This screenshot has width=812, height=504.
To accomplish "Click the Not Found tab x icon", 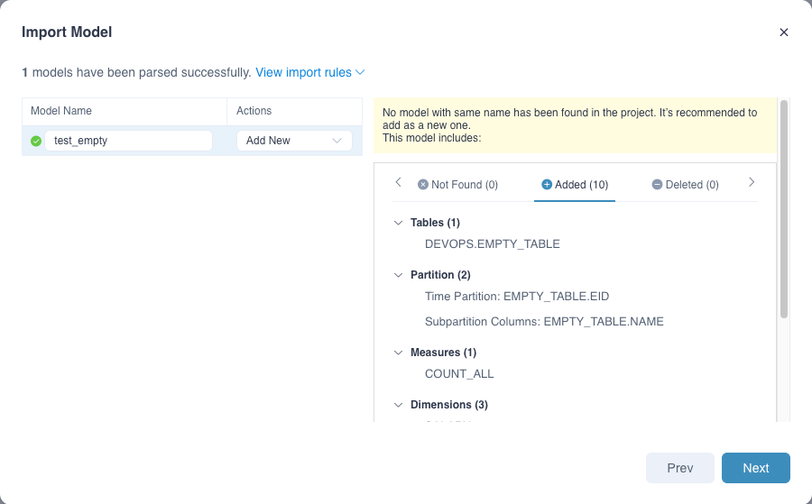I will [422, 185].
